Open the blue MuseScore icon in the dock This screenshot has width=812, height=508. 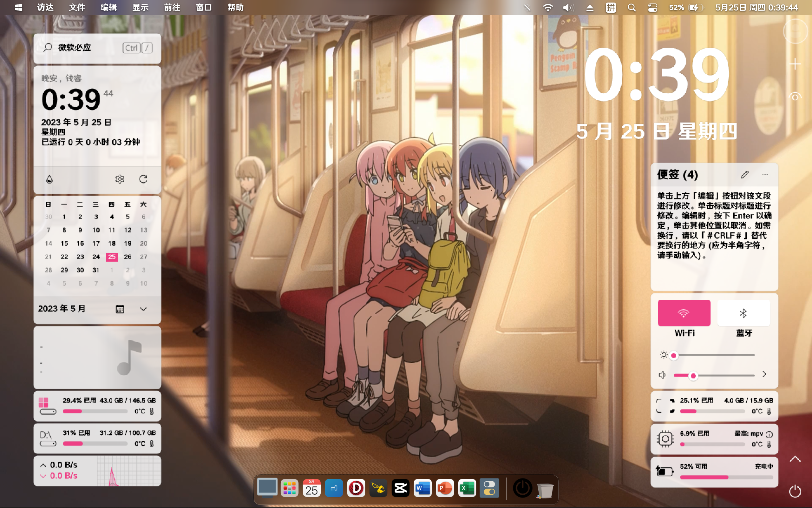coord(334,488)
